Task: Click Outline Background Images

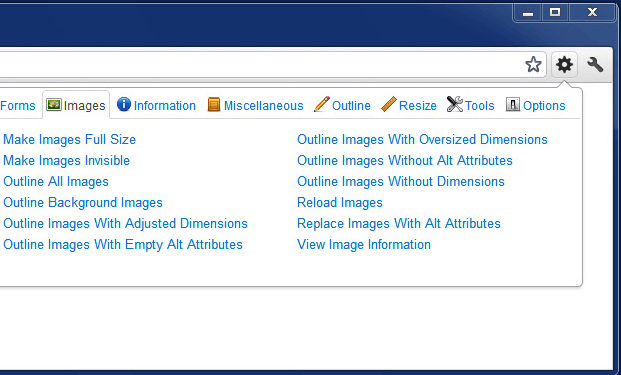Action: [x=83, y=202]
